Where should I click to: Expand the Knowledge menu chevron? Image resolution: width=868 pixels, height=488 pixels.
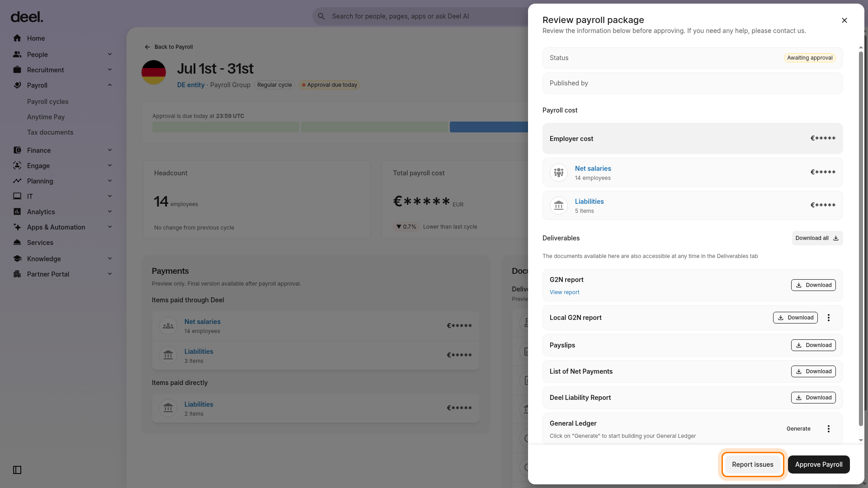[x=110, y=259]
